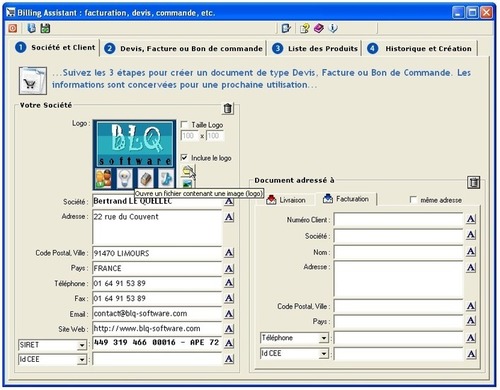Viewport: 500px width, 390px height.
Task: Click font button beside contact@blq-software.com
Action: 229,313
